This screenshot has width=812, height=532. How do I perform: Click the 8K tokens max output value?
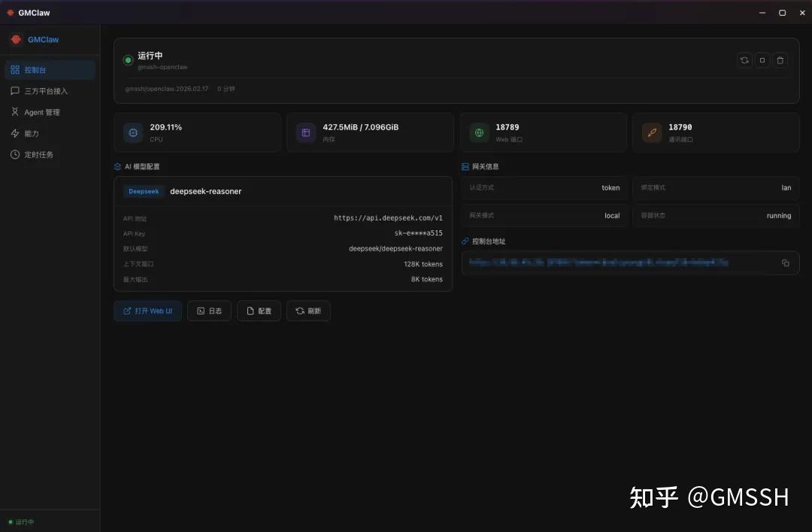click(x=427, y=279)
